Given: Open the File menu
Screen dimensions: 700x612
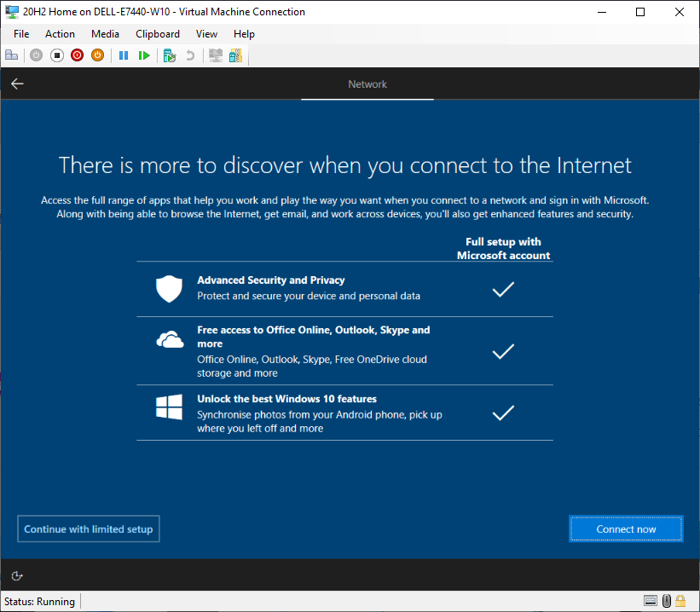Looking at the screenshot, I should pyautogui.click(x=21, y=34).
